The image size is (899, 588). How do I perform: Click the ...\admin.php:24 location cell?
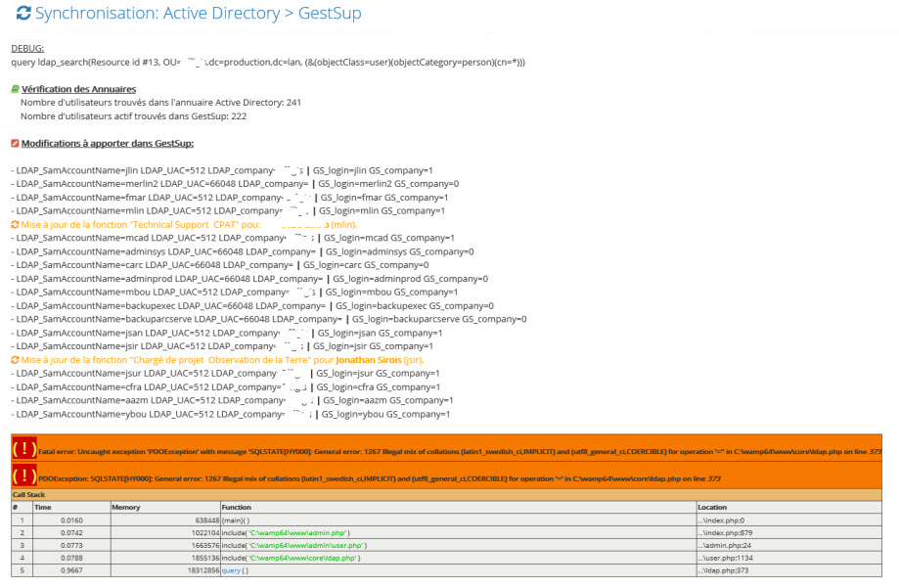tap(789, 546)
